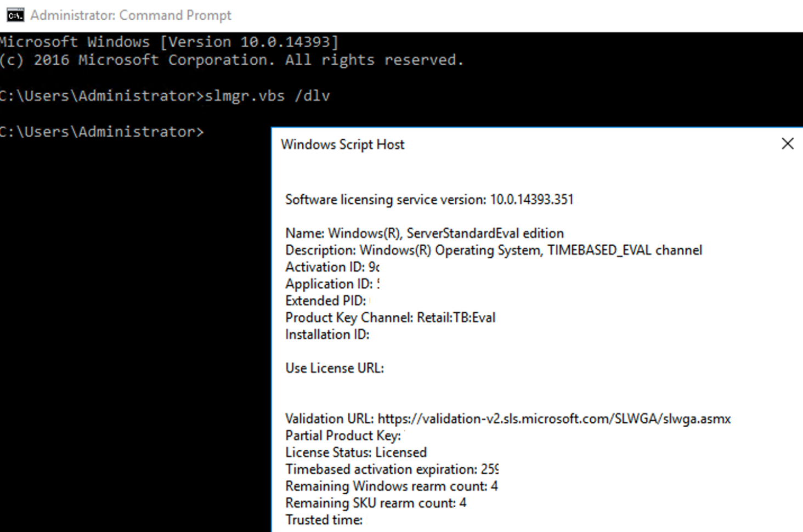803x532 pixels.
Task: Click the Timebased activation expiration line
Action: pos(392,469)
